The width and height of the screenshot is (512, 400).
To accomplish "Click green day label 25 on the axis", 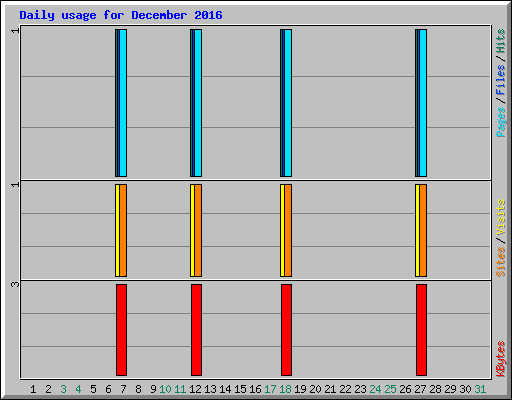I will (390, 389).
